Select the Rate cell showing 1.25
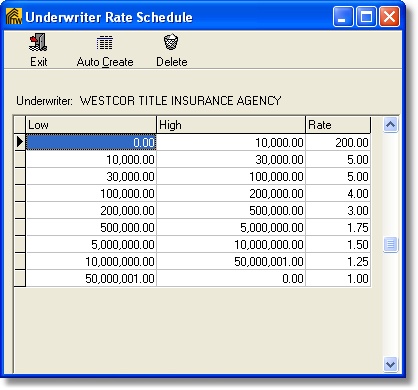The width and height of the screenshot is (418, 390). point(338,261)
